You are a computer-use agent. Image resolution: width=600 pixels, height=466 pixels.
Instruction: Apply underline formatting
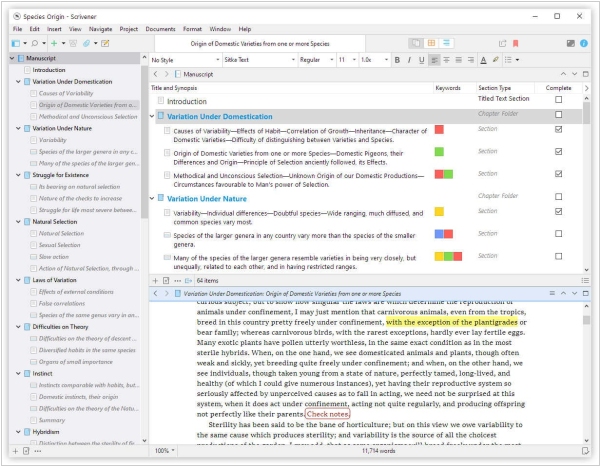click(x=422, y=60)
